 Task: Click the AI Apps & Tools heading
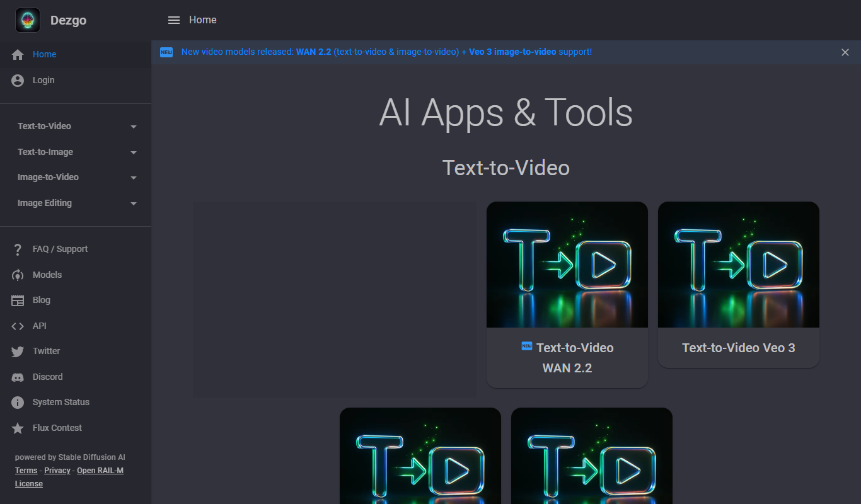pos(506,113)
